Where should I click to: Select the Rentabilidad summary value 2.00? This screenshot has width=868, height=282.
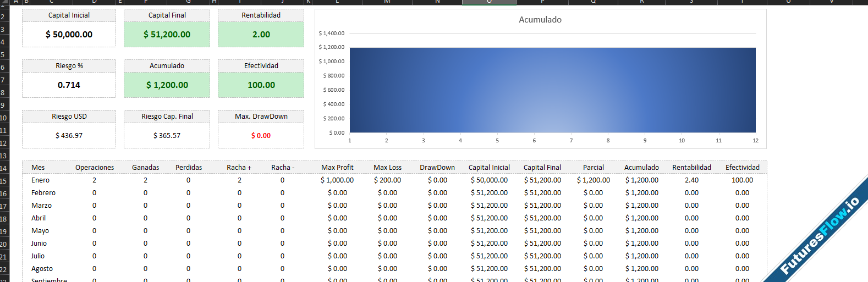point(261,35)
